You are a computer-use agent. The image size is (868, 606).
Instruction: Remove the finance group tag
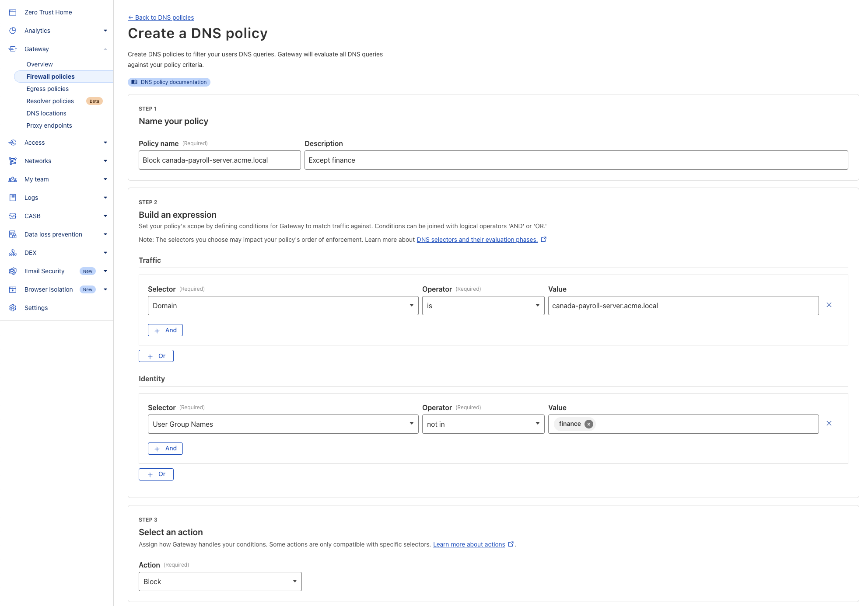pyautogui.click(x=589, y=424)
